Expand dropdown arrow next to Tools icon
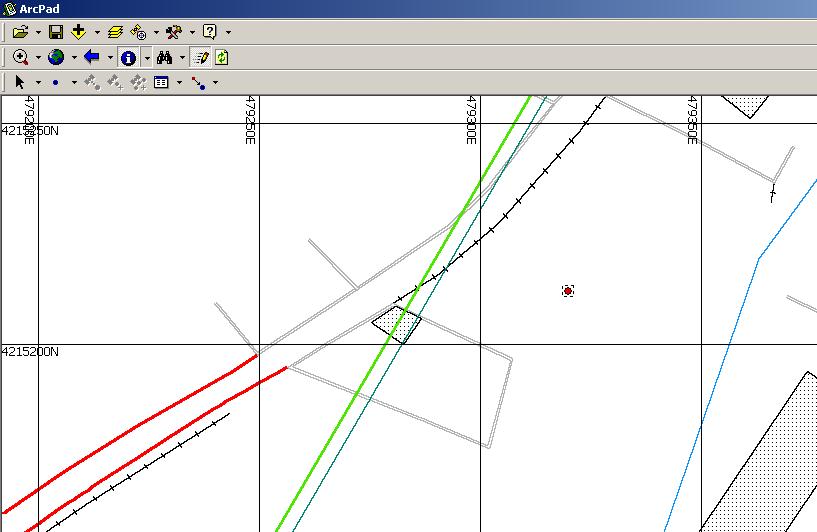The height and width of the screenshot is (532, 817). pos(192,33)
